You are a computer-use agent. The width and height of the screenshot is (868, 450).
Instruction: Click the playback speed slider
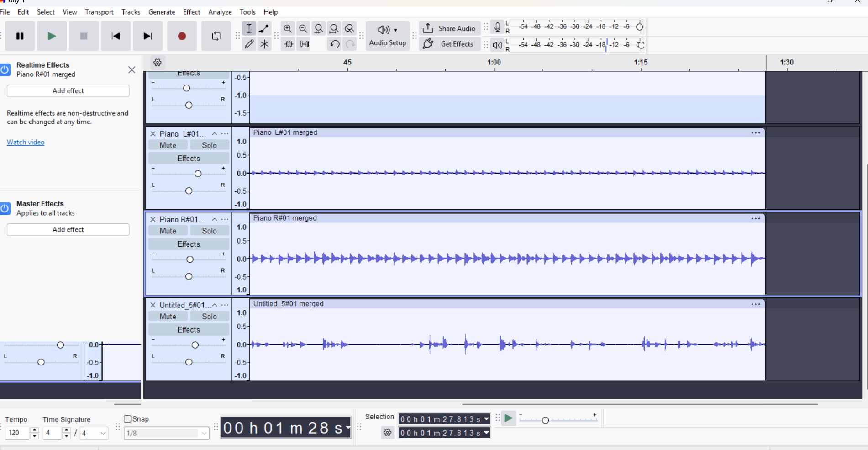coord(558,419)
